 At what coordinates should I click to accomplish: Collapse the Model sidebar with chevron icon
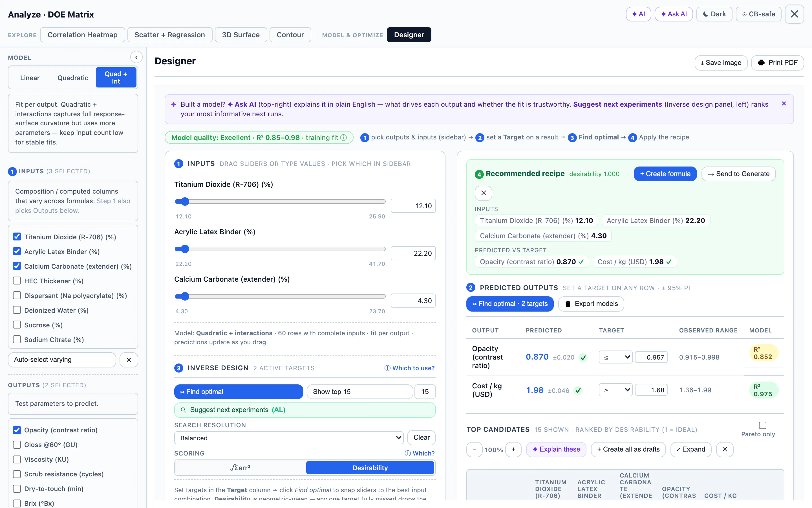point(136,58)
